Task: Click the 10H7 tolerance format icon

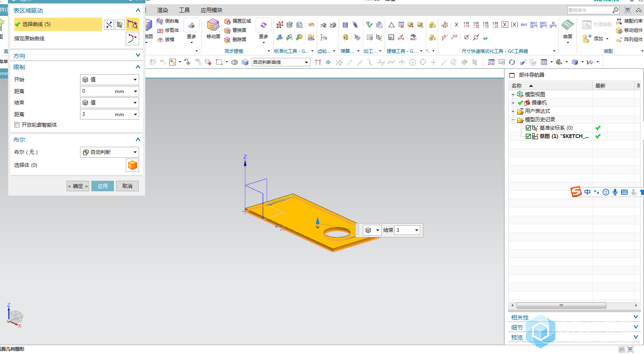Action: pos(524,25)
